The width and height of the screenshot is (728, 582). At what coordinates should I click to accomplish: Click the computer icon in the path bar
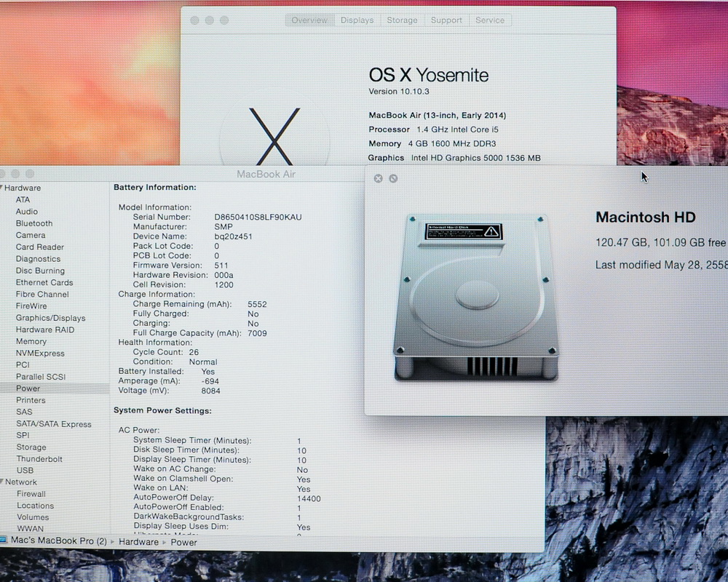[4, 541]
